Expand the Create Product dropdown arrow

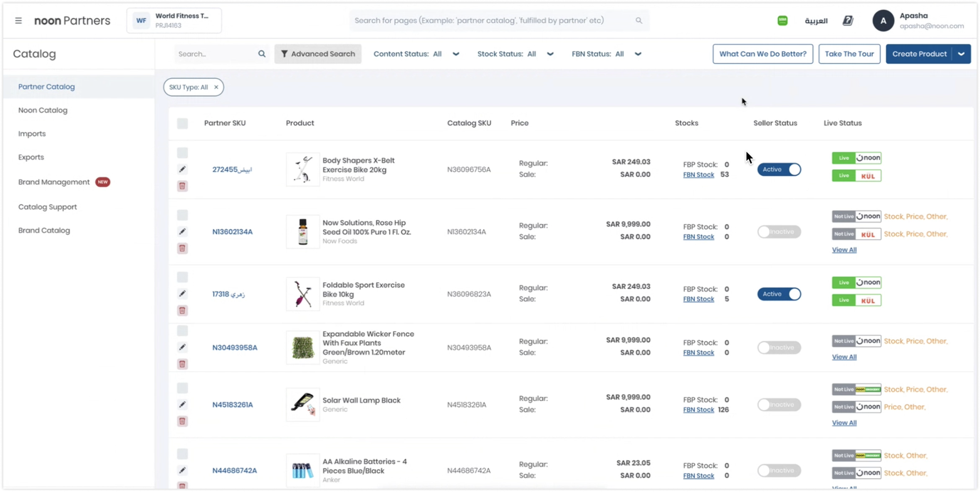tap(961, 54)
